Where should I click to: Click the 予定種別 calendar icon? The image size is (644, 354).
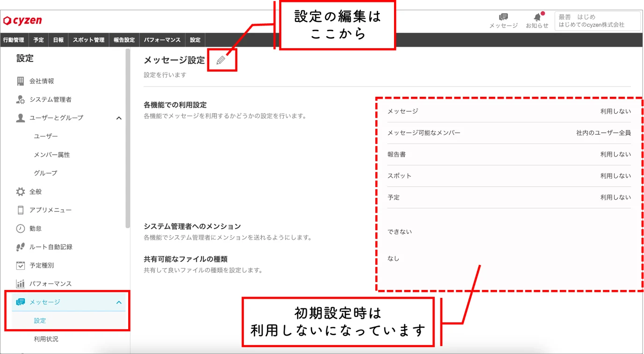tap(20, 265)
